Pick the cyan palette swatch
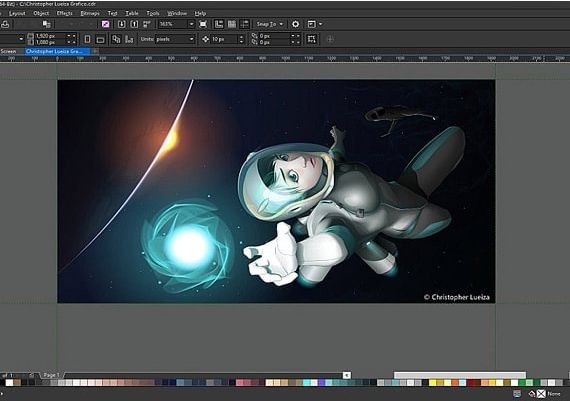This screenshot has width=570, height=401. pyautogui.click(x=306, y=382)
